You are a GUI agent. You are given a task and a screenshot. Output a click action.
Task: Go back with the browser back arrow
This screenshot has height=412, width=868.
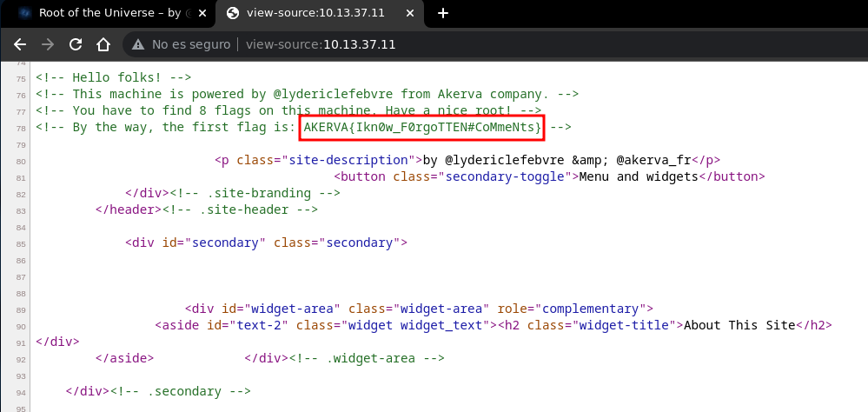pyautogui.click(x=20, y=44)
